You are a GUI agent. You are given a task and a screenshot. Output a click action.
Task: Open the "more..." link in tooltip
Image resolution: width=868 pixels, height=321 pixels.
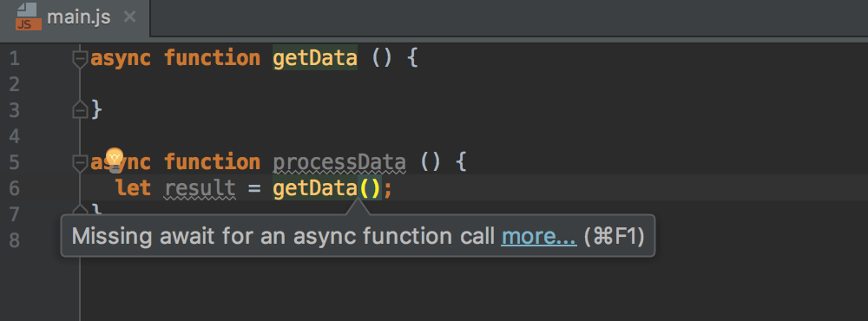click(539, 236)
